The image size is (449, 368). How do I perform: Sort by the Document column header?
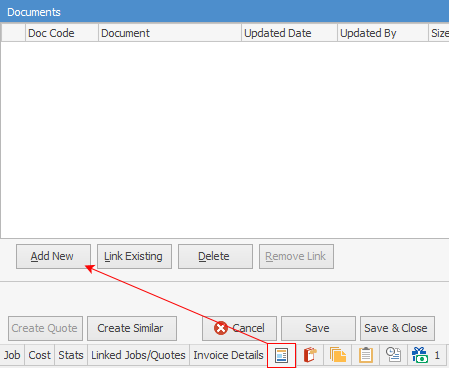click(170, 33)
